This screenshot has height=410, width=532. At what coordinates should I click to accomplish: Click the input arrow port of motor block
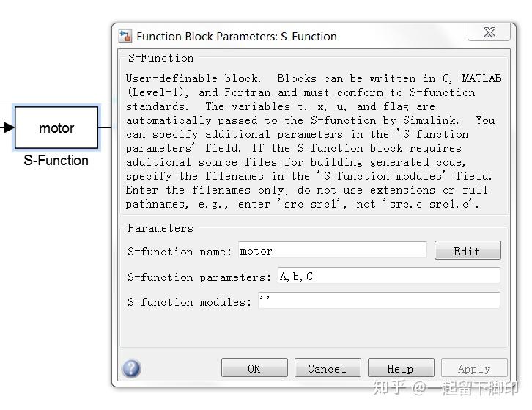pyautogui.click(x=9, y=128)
